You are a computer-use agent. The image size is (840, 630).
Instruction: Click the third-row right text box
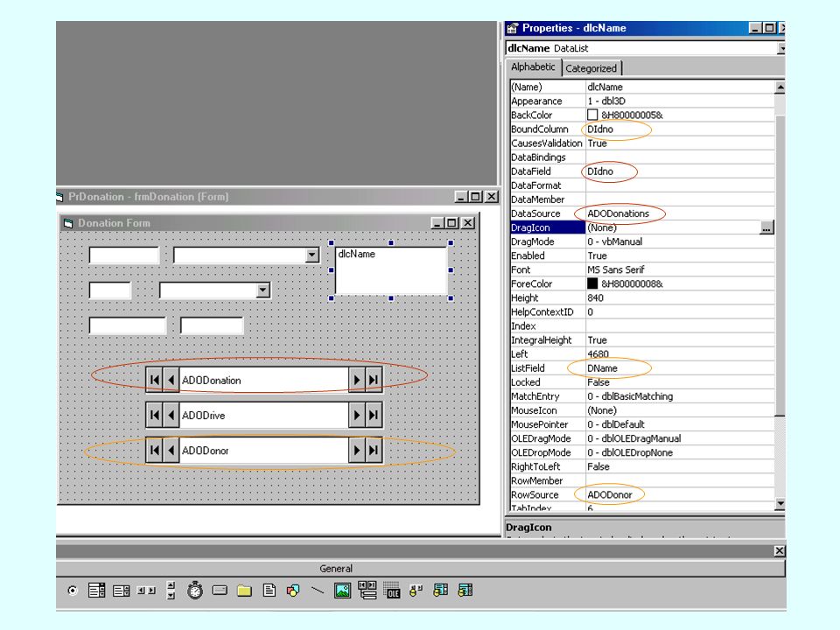(x=212, y=325)
